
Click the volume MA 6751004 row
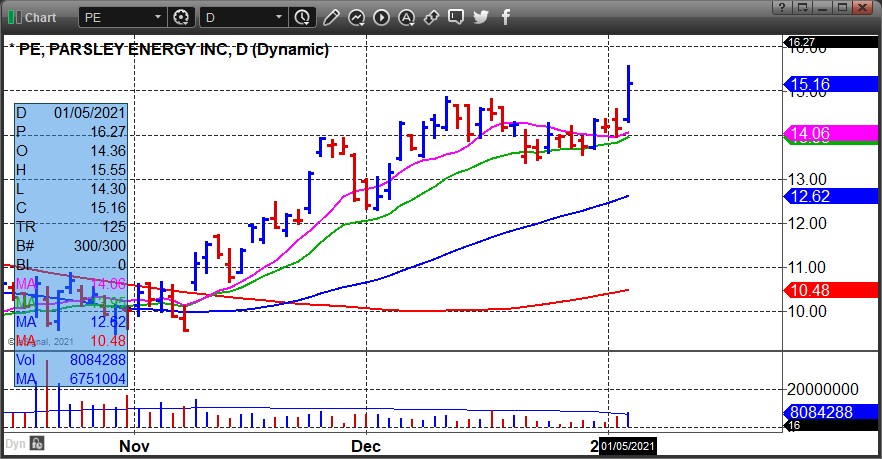(71, 379)
